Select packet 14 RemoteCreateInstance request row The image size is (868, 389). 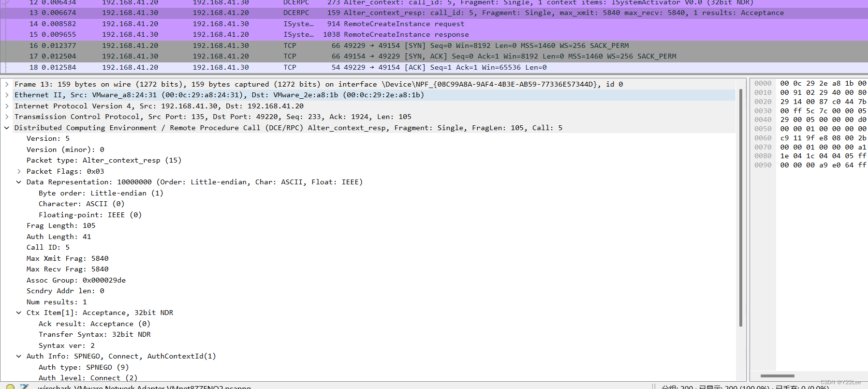[434, 24]
